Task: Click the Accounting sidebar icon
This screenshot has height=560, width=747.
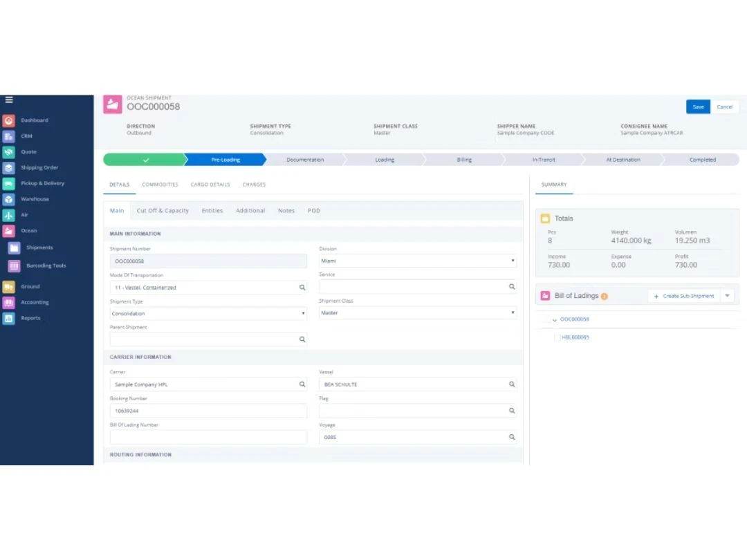Action: tap(8, 302)
